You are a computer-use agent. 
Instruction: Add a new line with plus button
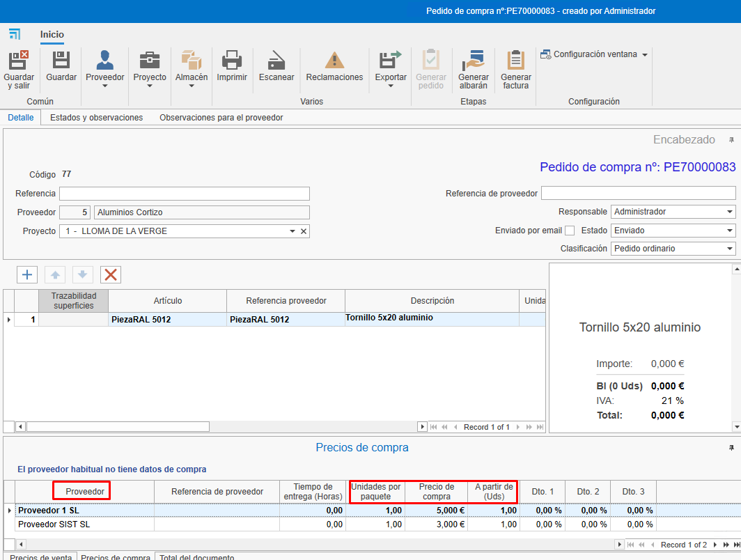click(x=27, y=274)
